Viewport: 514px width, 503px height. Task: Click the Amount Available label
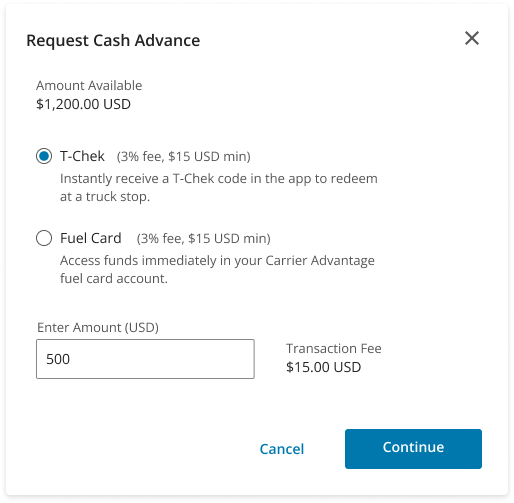pos(89,85)
